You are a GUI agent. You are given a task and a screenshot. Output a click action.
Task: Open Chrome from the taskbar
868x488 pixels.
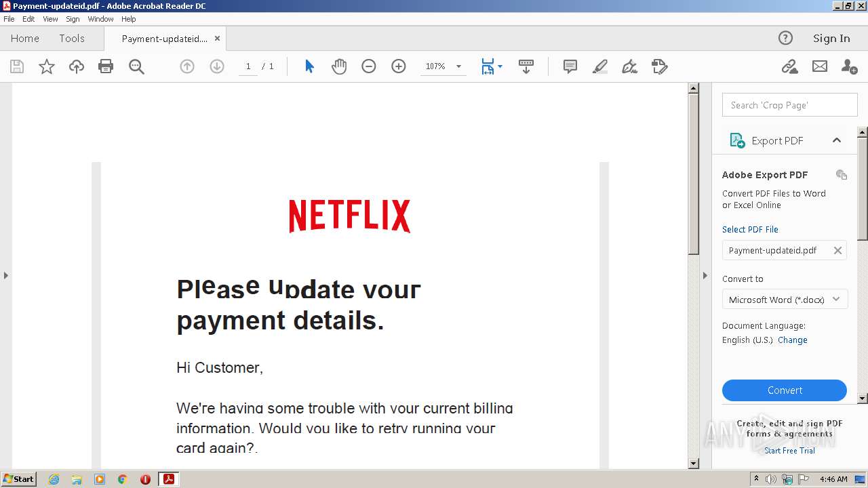click(x=123, y=479)
